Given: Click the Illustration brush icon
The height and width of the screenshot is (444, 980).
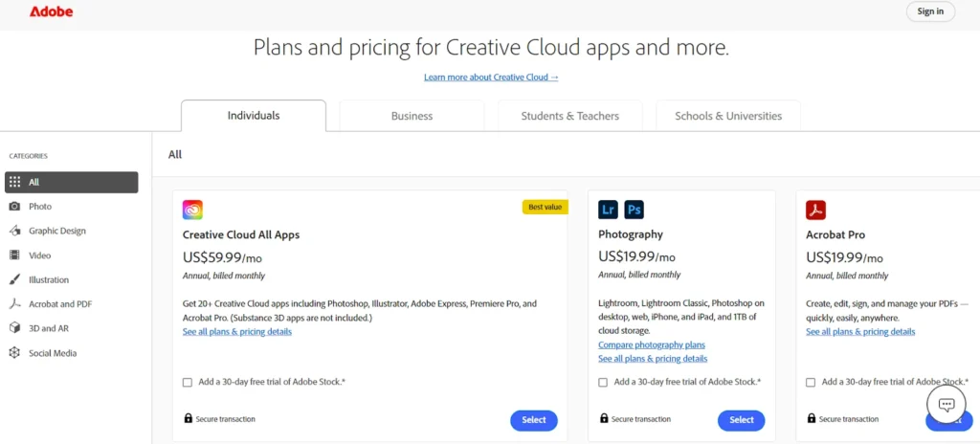Looking at the screenshot, I should 15,279.
